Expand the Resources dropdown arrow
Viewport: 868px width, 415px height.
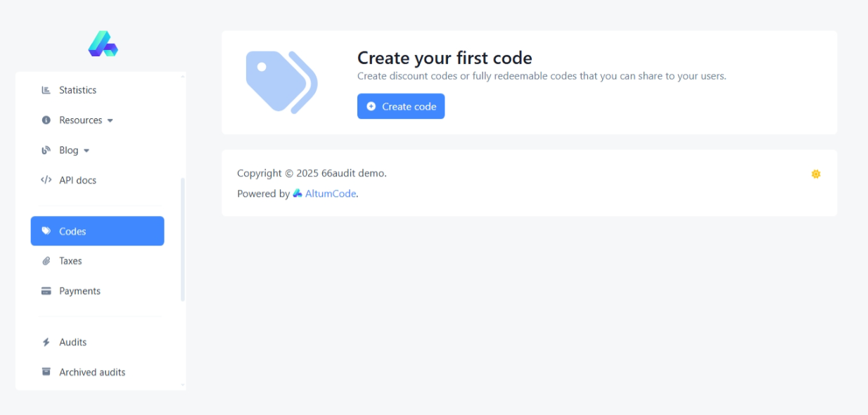click(x=110, y=121)
